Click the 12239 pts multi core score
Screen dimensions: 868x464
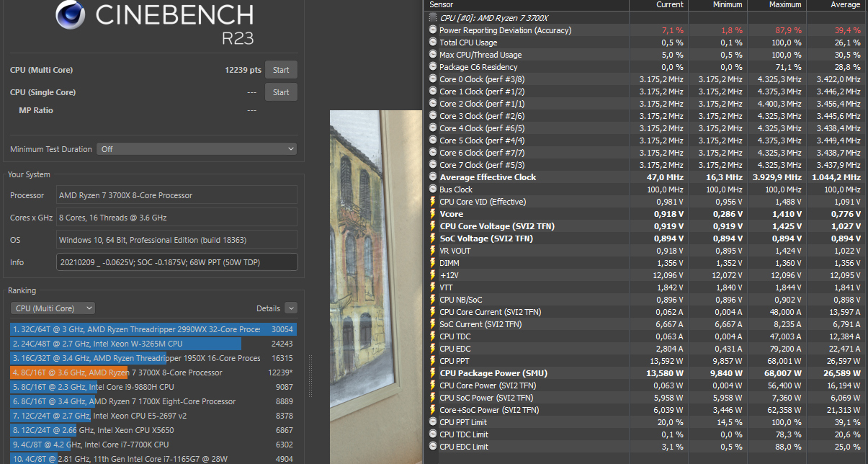(243, 70)
